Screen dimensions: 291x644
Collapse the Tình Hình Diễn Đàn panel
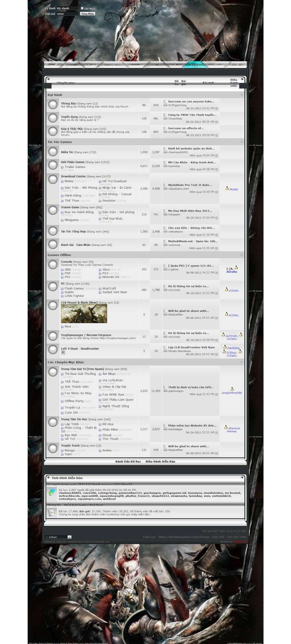(x=242, y=477)
